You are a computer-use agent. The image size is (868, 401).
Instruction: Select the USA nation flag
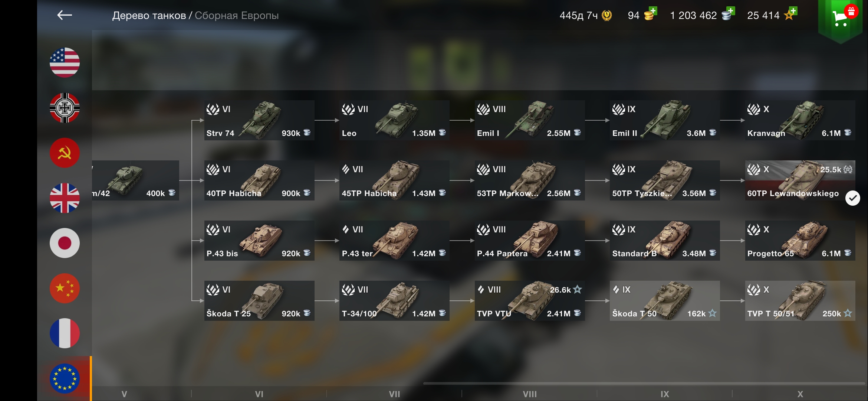pyautogui.click(x=65, y=62)
